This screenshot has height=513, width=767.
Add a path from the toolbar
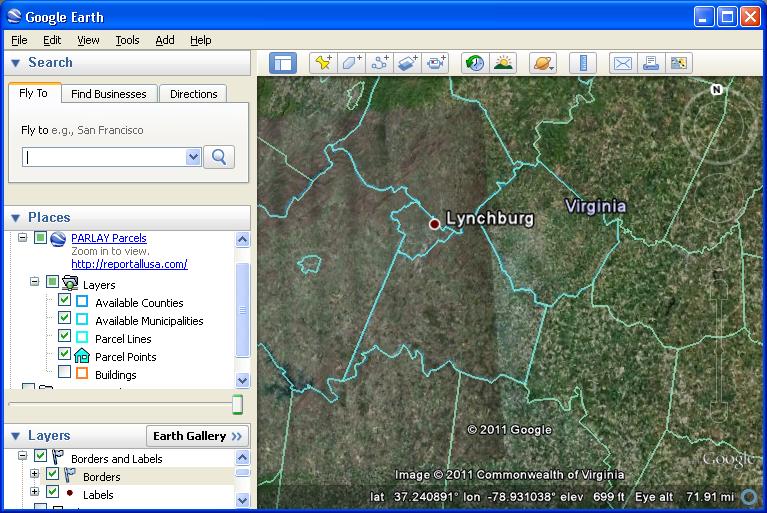pos(379,63)
